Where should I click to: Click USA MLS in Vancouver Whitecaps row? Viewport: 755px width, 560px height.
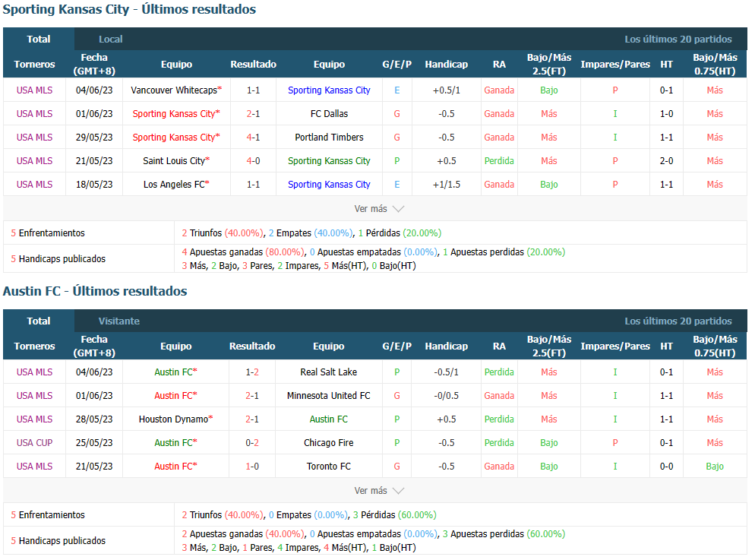[x=34, y=90]
